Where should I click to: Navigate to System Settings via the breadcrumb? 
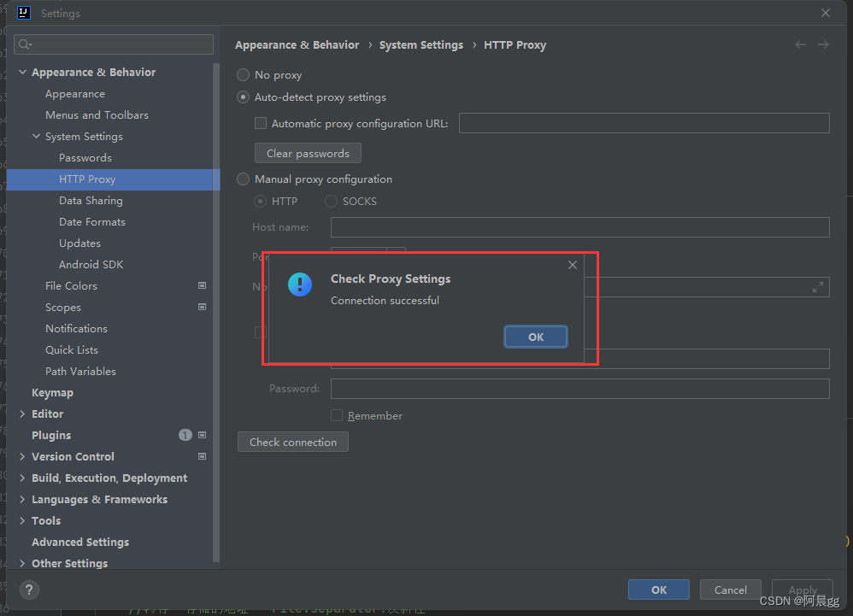pos(421,44)
